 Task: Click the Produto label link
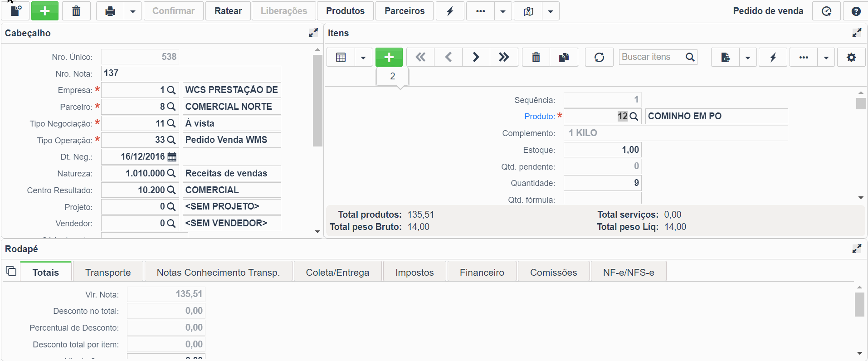point(539,117)
